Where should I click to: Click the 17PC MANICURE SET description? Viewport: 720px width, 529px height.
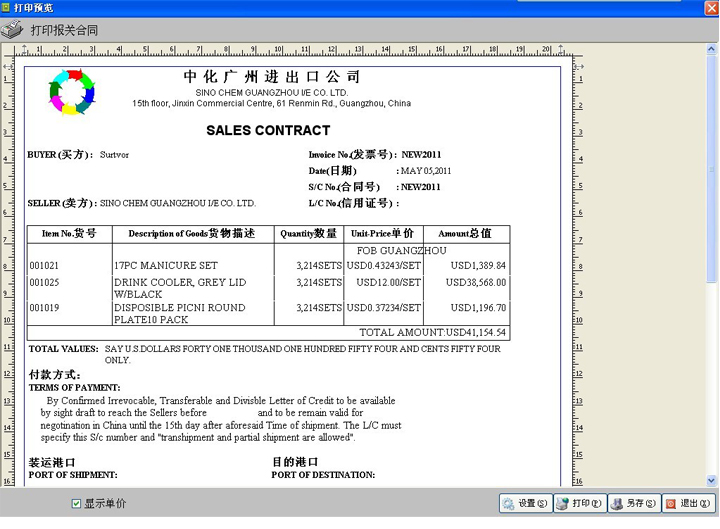click(166, 265)
